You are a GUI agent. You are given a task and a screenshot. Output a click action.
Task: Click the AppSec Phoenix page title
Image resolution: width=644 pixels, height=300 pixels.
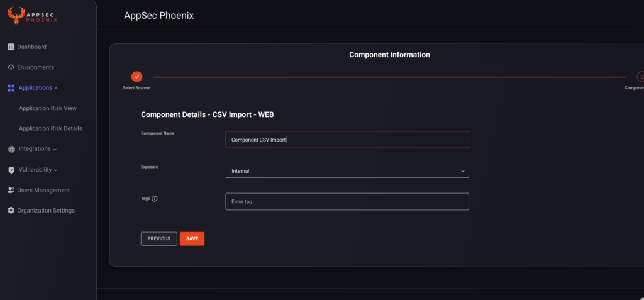[159, 16]
